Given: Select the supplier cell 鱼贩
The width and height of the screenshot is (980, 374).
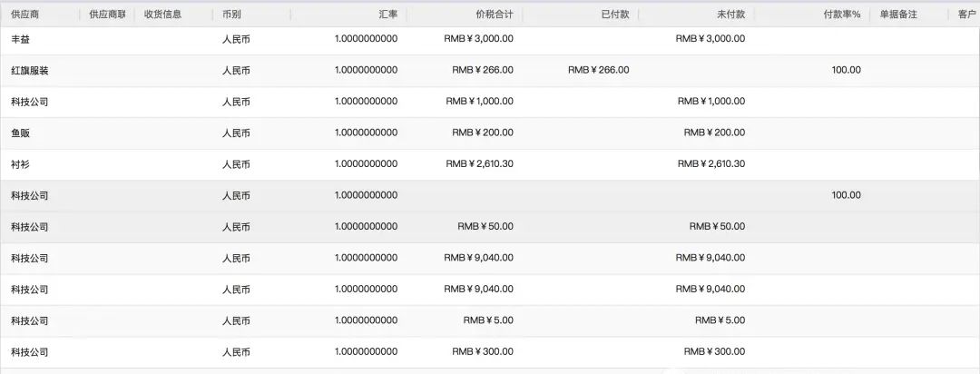Looking at the screenshot, I should tap(20, 133).
